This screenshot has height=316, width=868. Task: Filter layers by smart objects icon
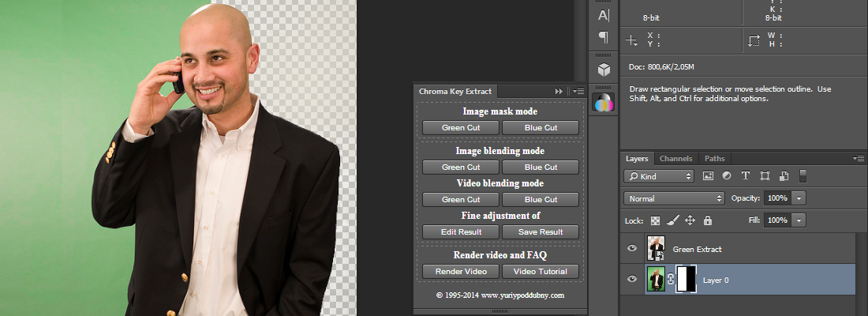(x=784, y=175)
